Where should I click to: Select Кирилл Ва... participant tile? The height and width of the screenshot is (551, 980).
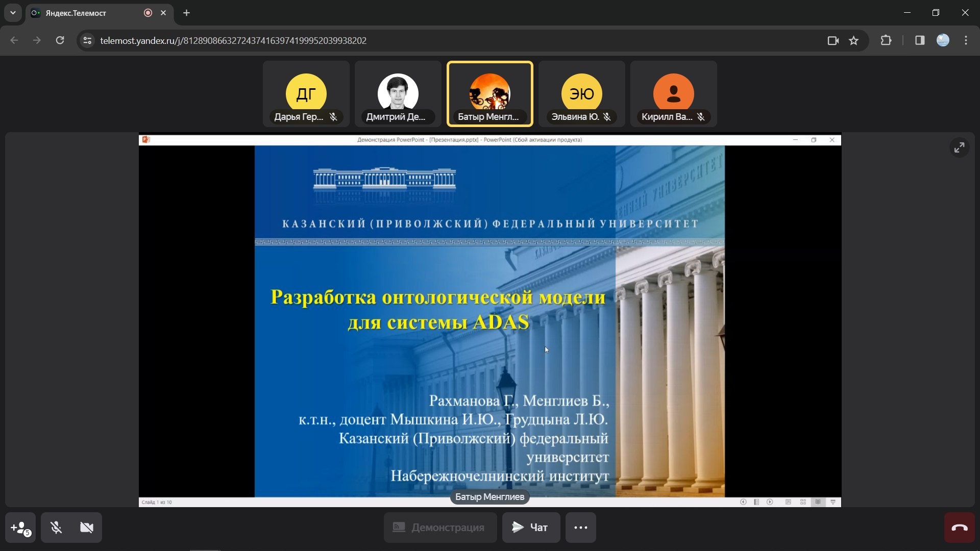tap(674, 94)
